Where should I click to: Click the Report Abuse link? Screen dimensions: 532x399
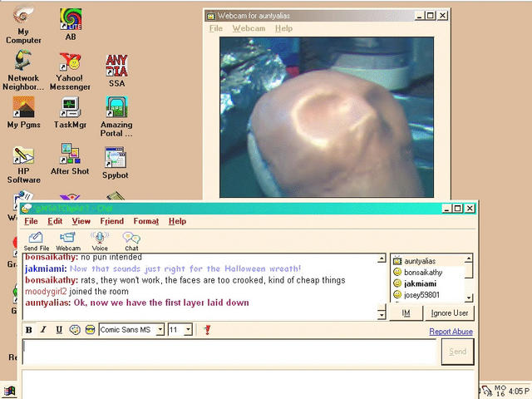(451, 332)
